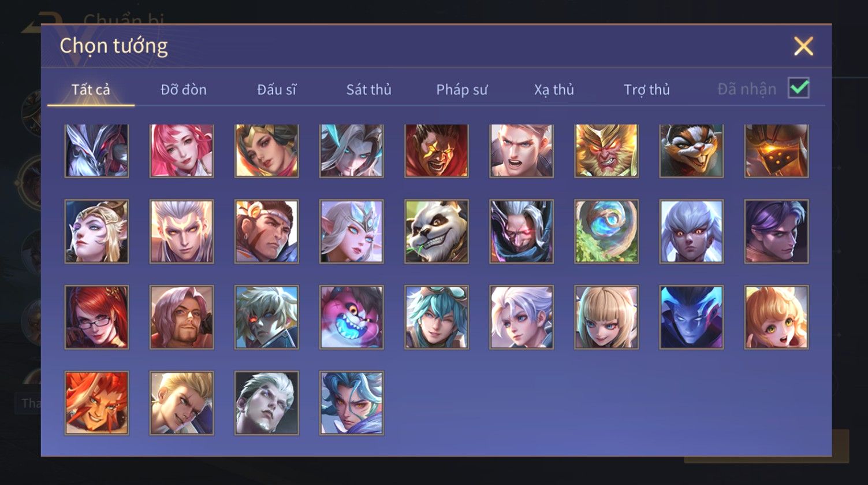The height and width of the screenshot is (485, 868).
Task: Open the Đấu sĩ tab
Action: pos(277,90)
